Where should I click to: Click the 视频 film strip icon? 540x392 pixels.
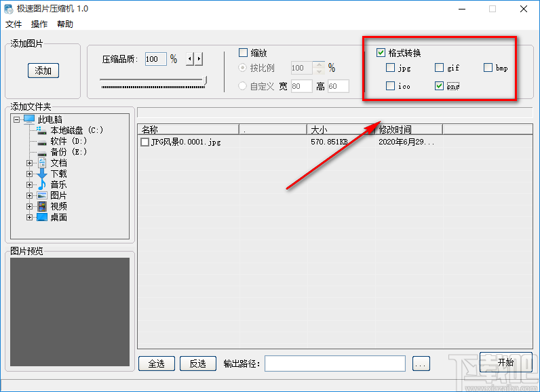pyautogui.click(x=42, y=206)
